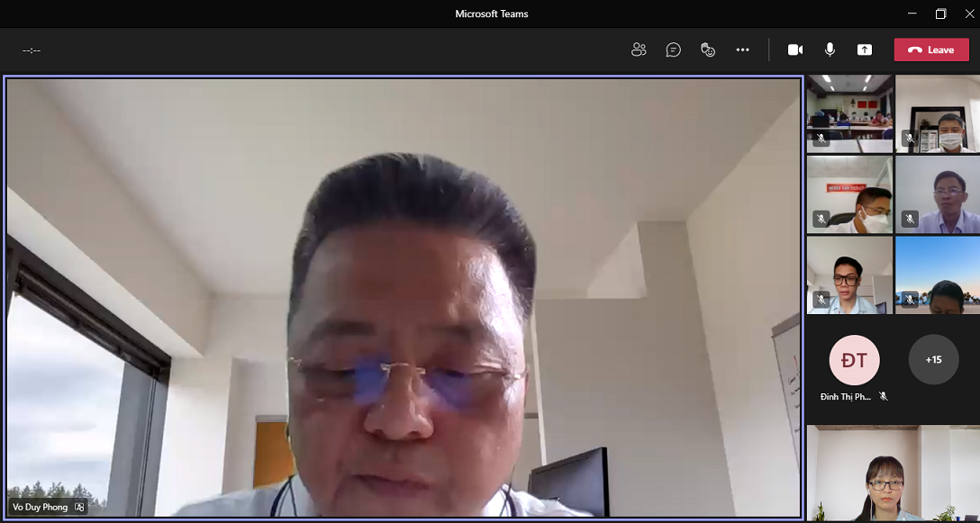The height and width of the screenshot is (523, 980).
Task: Click the muted mic icon beside Đinh Thị Ph...
Action: coord(884,396)
